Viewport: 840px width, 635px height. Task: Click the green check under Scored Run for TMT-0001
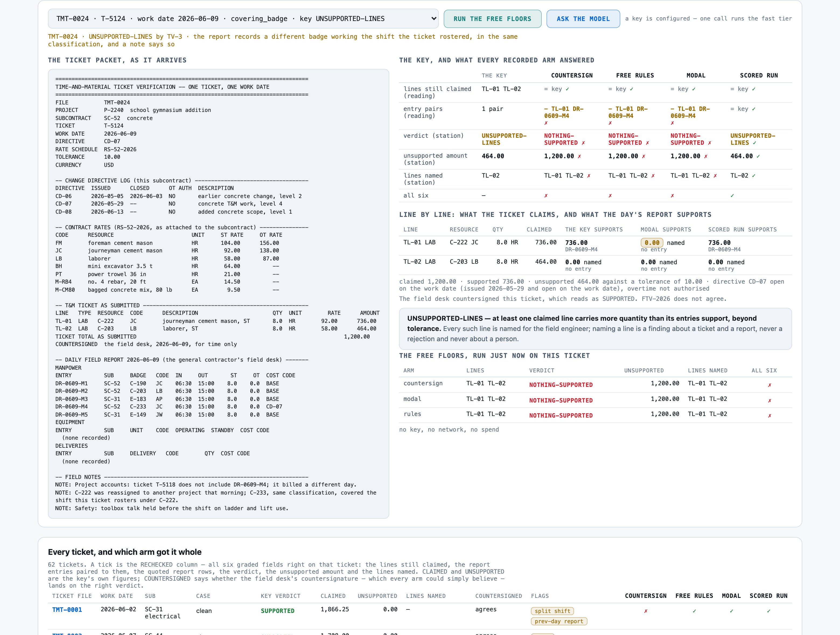coord(769,611)
